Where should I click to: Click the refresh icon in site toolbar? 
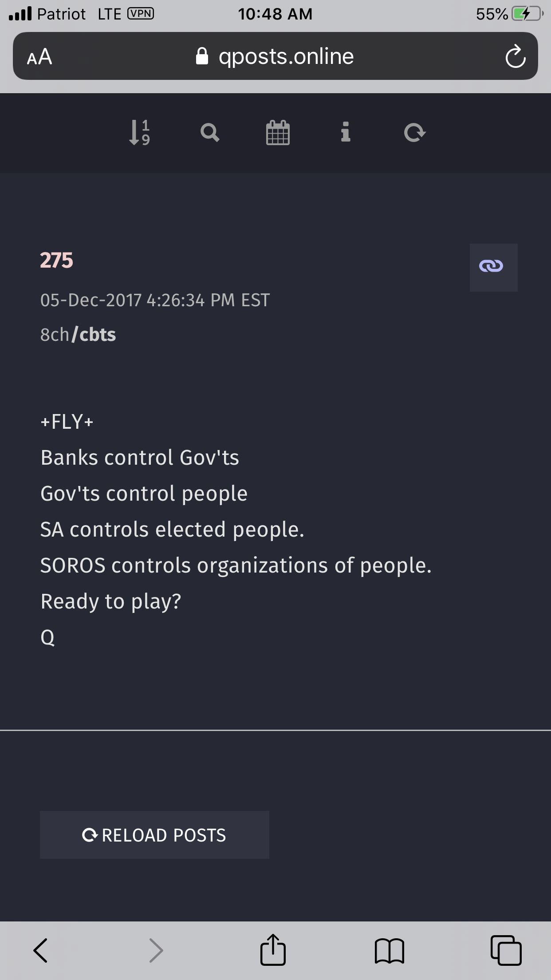point(415,133)
